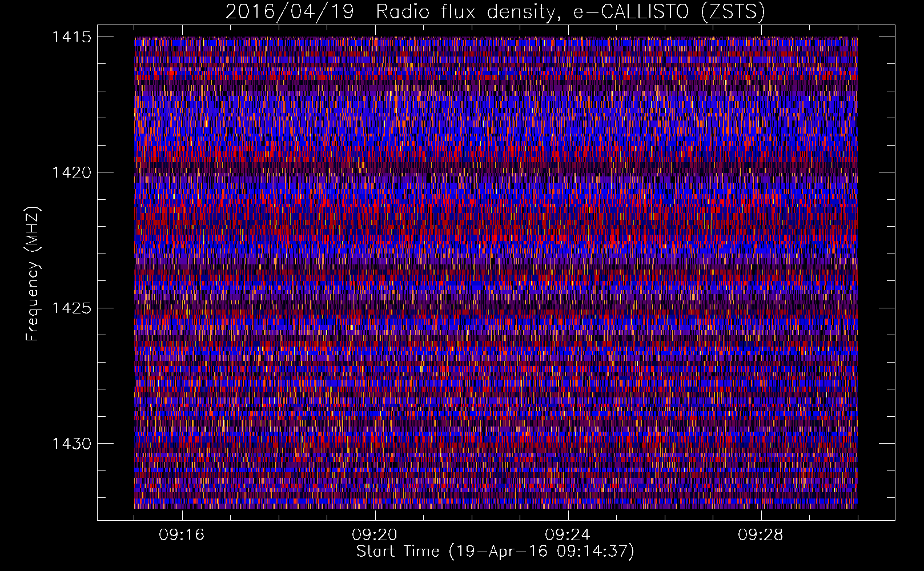Click the 09:16 time axis label
924x571 pixels.
[182, 535]
